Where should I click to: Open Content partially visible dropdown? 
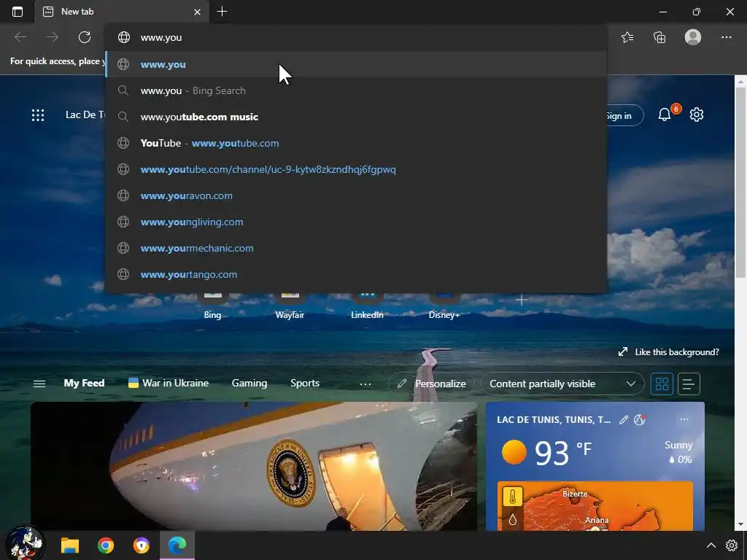(562, 384)
